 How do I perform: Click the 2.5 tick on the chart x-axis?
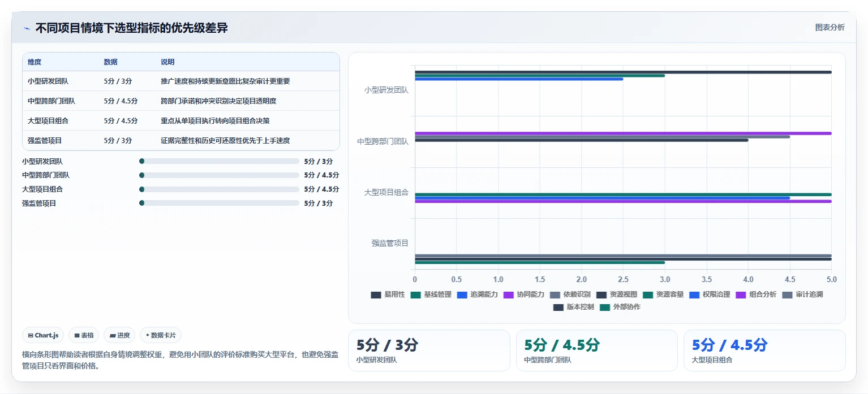(x=623, y=279)
